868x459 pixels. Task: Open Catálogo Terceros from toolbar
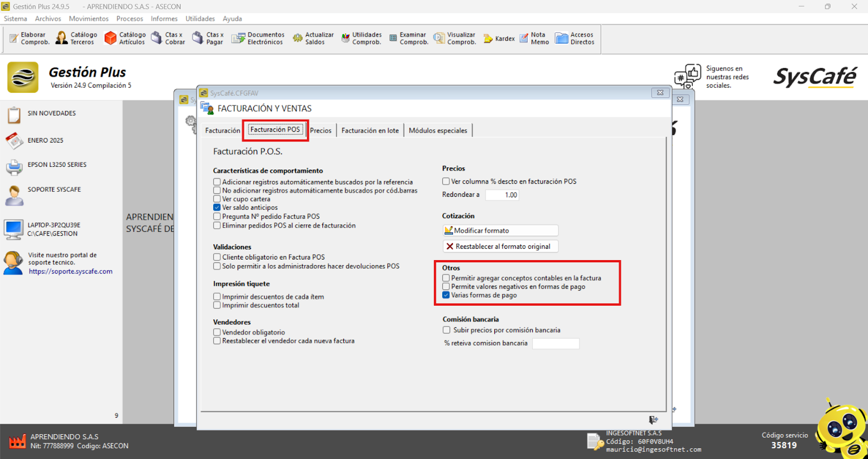pos(62,38)
